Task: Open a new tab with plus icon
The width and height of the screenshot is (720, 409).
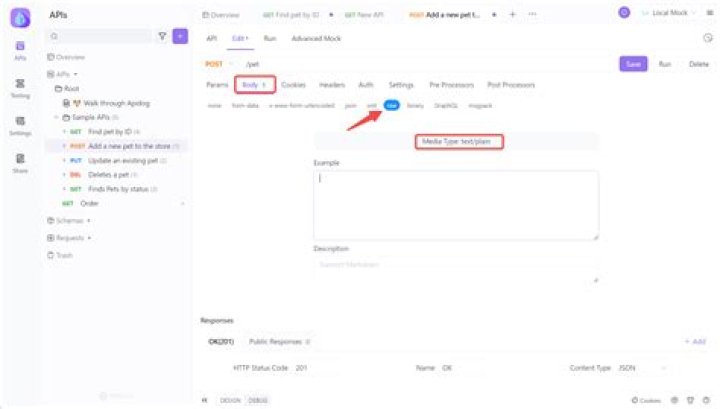Action: point(513,14)
